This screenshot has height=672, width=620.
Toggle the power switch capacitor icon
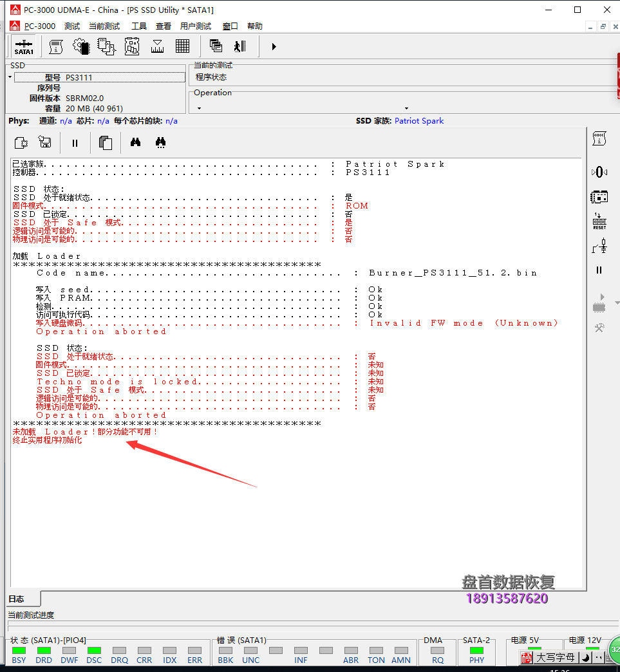click(x=599, y=246)
